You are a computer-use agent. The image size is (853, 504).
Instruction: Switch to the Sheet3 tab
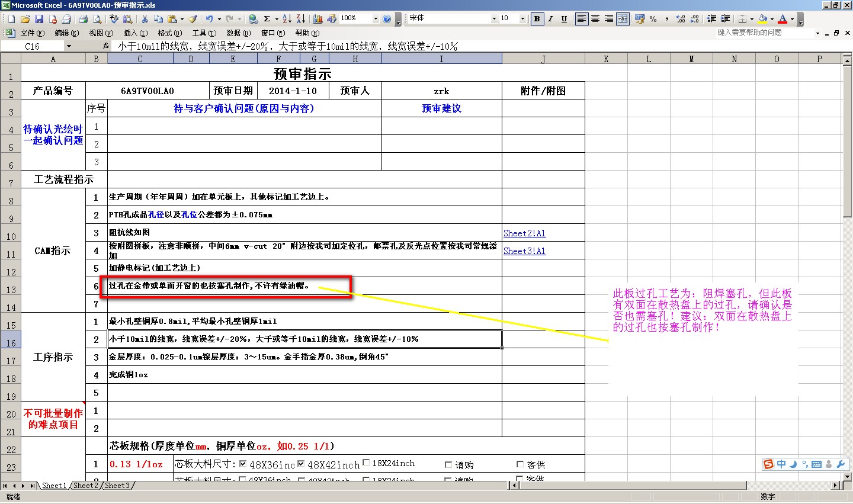click(x=117, y=486)
